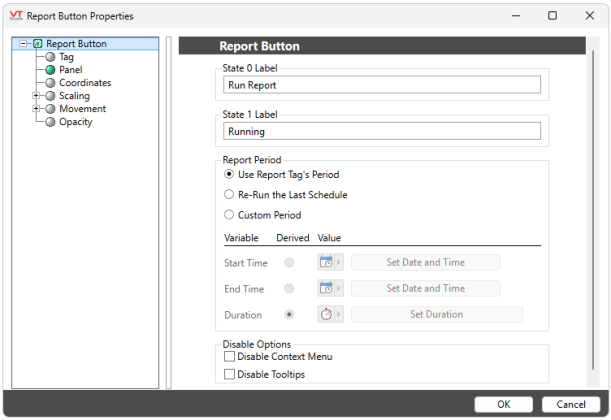Click the Start Time calendar icon

tap(326, 262)
